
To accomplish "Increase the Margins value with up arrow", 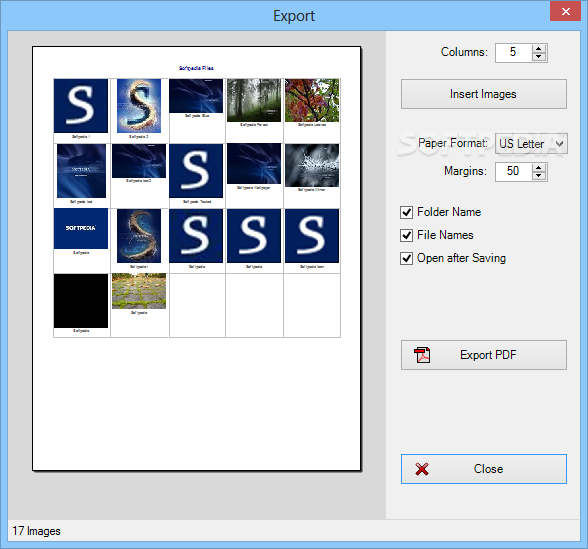I will click(539, 168).
